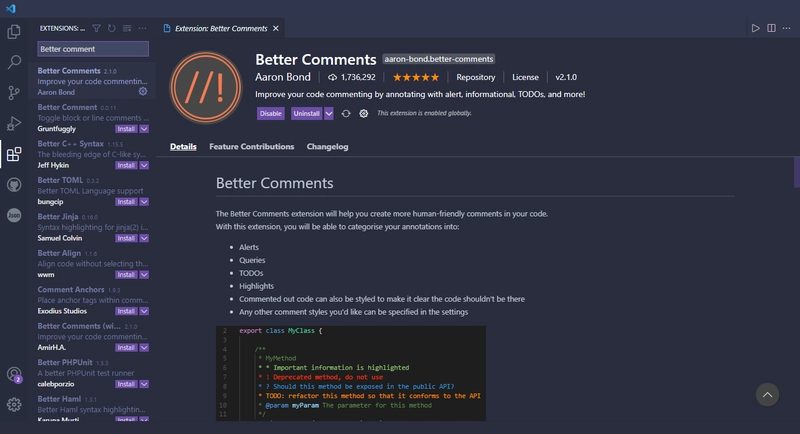
Task: Open editor more actions ellipsis
Action: coord(787,29)
